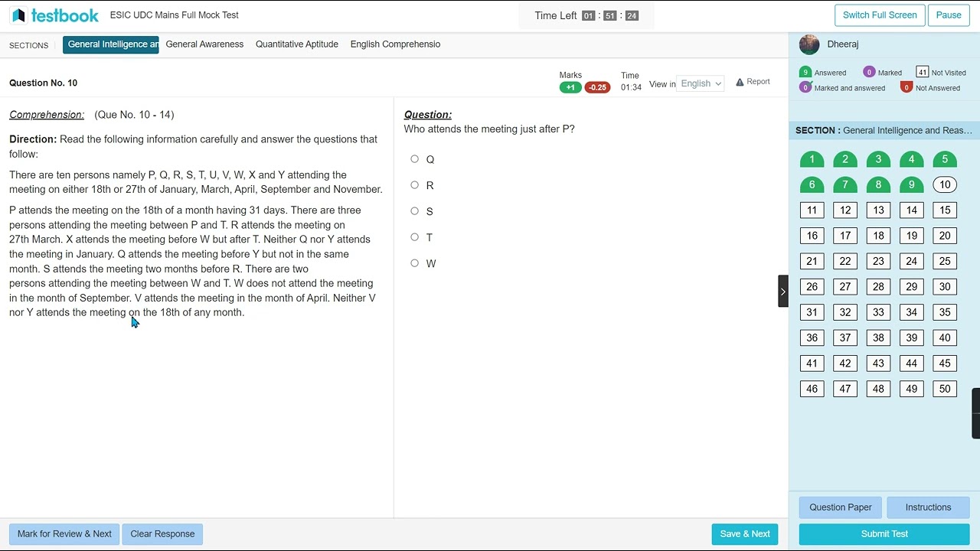This screenshot has height=551, width=980.
Task: Go to question 2 in palette
Action: (845, 159)
